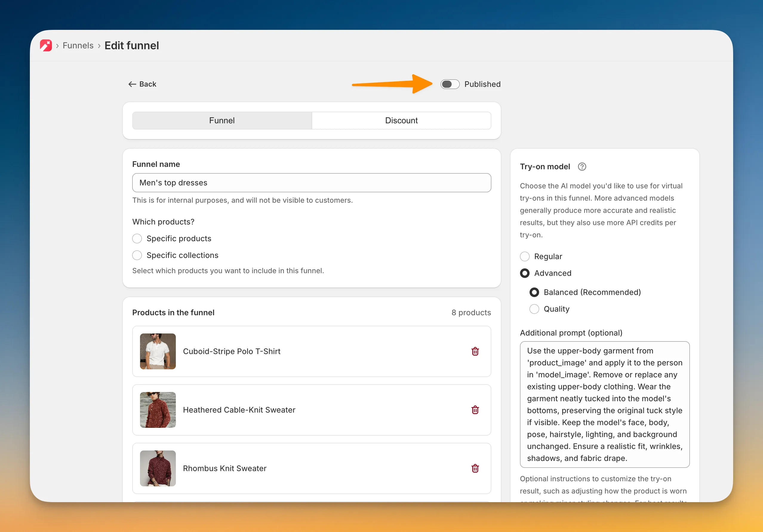
Task: Click the 'Which products?' label
Action: (x=163, y=222)
